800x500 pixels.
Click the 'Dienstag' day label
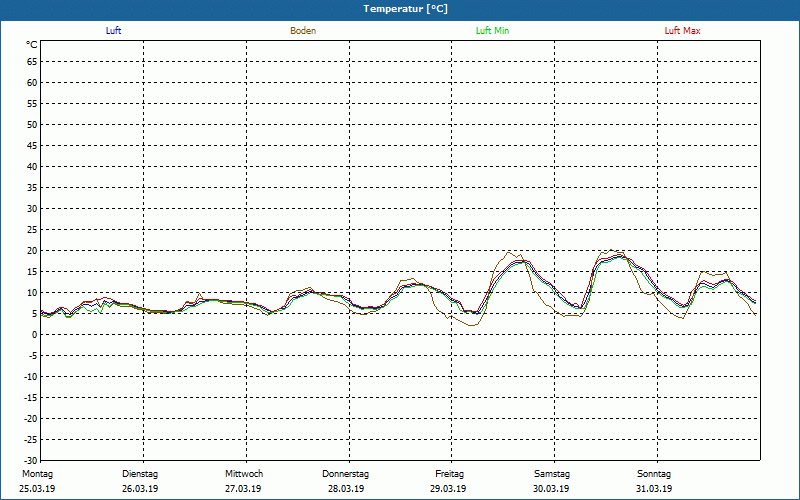tap(140, 474)
